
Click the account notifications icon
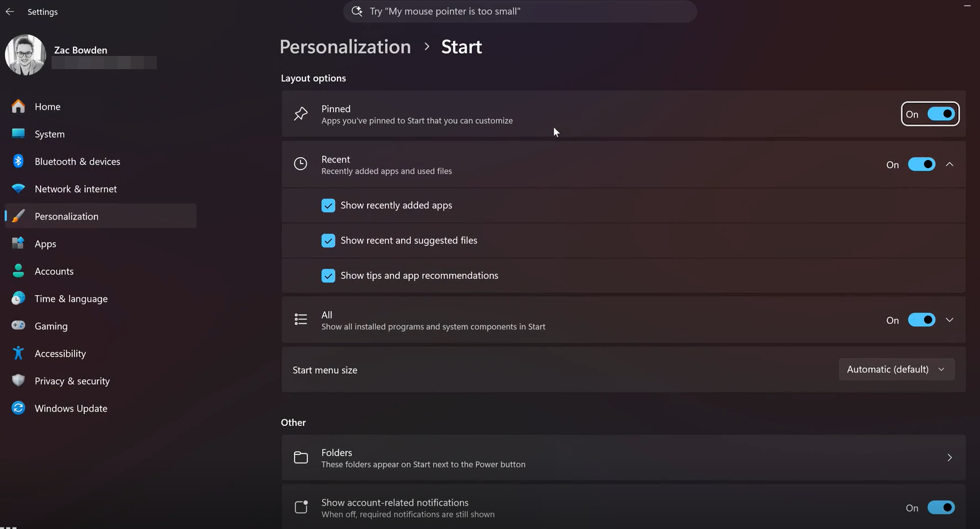click(301, 507)
